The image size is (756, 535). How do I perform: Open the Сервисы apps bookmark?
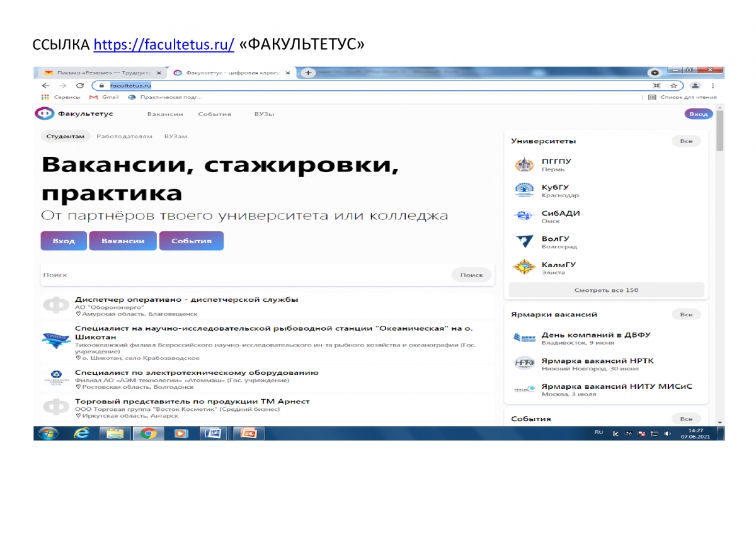click(x=60, y=97)
